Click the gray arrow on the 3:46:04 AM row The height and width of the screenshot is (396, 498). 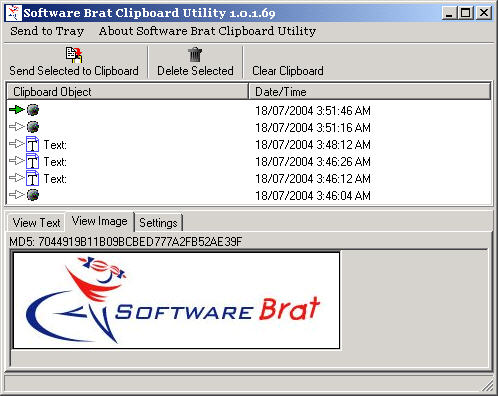coord(17,194)
